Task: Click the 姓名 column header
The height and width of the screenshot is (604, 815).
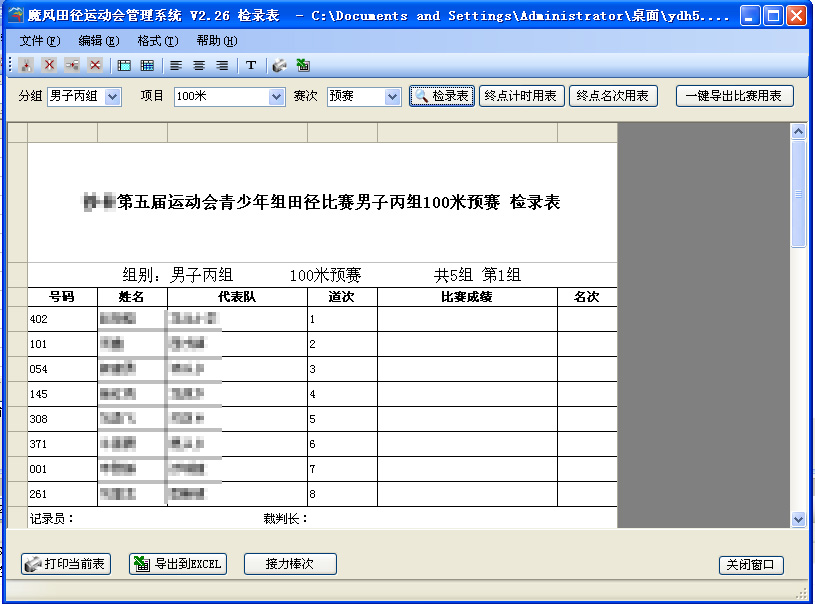Action: click(x=132, y=297)
